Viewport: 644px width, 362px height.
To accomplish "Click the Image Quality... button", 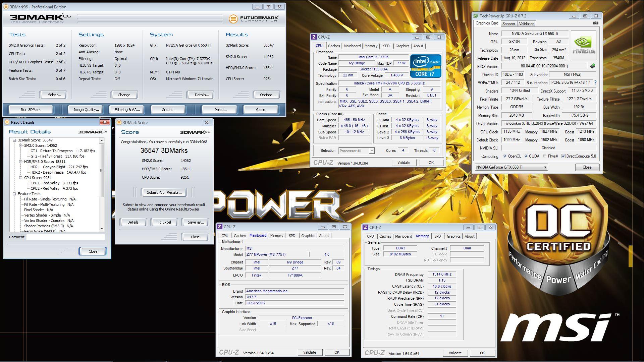I will click(86, 110).
